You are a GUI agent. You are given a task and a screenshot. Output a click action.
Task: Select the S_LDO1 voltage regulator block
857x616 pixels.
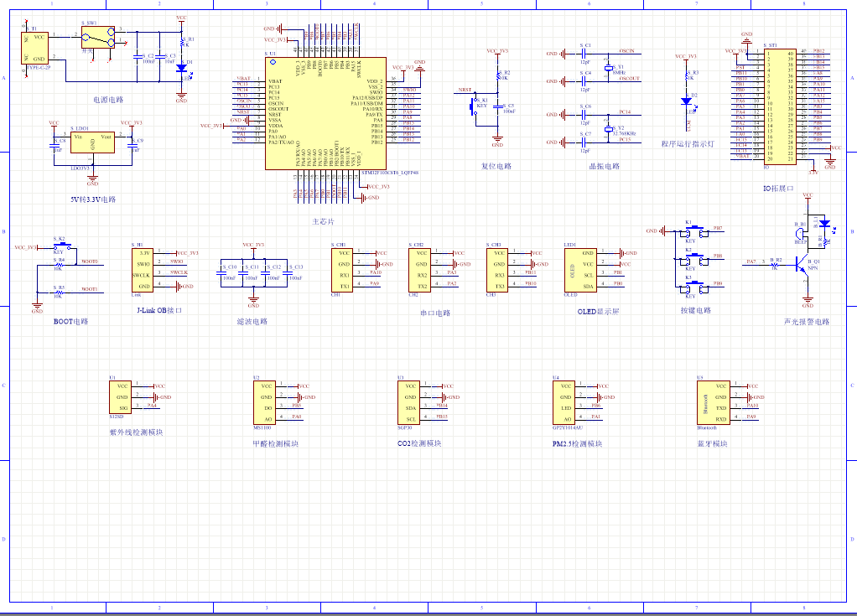(92, 142)
